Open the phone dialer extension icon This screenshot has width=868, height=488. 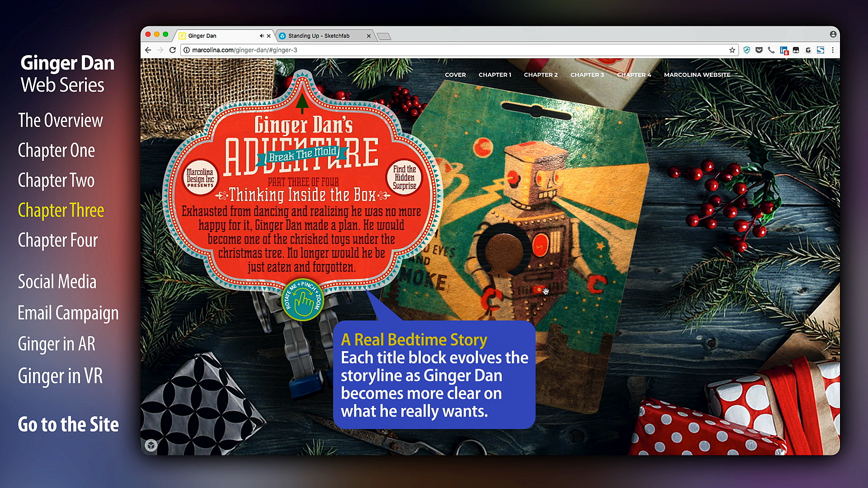click(771, 50)
